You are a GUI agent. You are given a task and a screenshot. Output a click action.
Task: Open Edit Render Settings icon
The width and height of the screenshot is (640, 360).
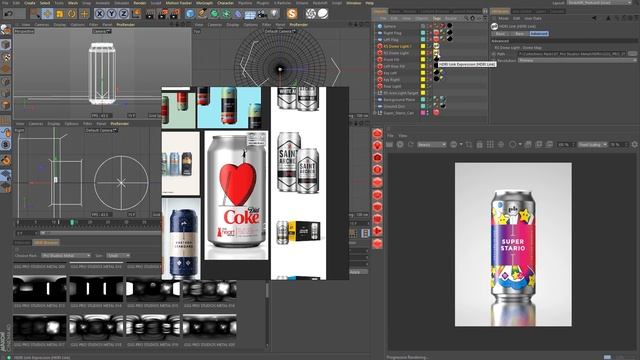[x=175, y=14]
